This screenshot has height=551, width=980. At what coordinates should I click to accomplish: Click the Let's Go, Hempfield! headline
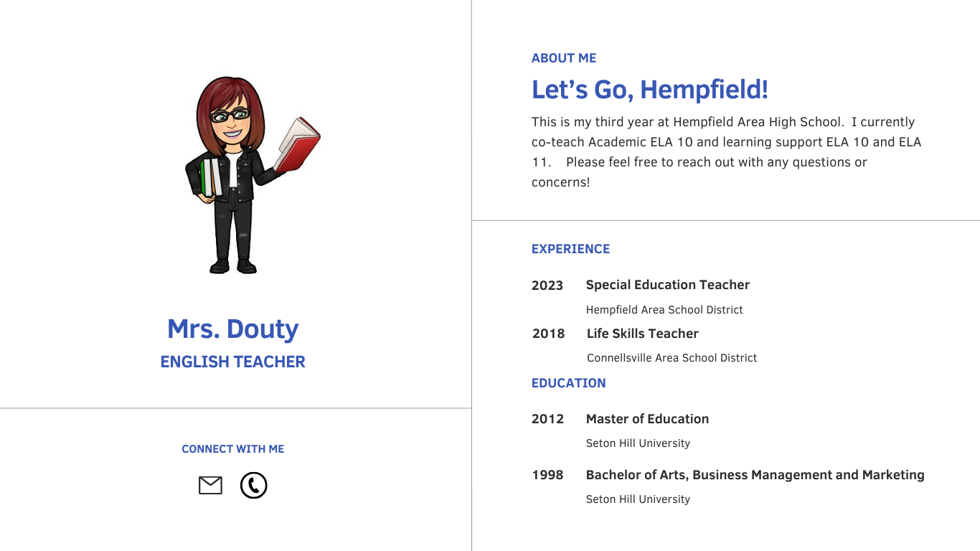click(650, 90)
